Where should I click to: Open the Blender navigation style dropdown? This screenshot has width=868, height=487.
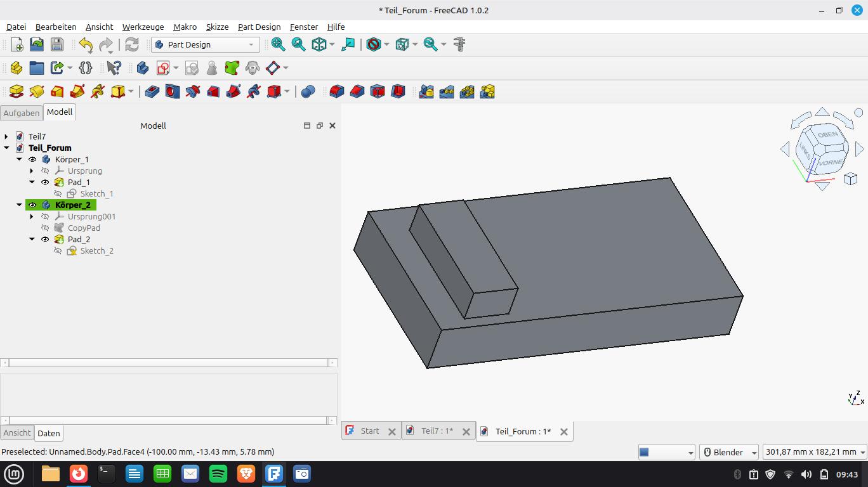point(729,452)
